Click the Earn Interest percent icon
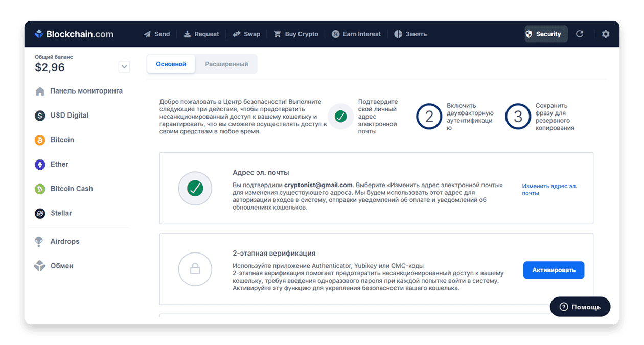The width and height of the screenshot is (644, 345). [x=336, y=34]
